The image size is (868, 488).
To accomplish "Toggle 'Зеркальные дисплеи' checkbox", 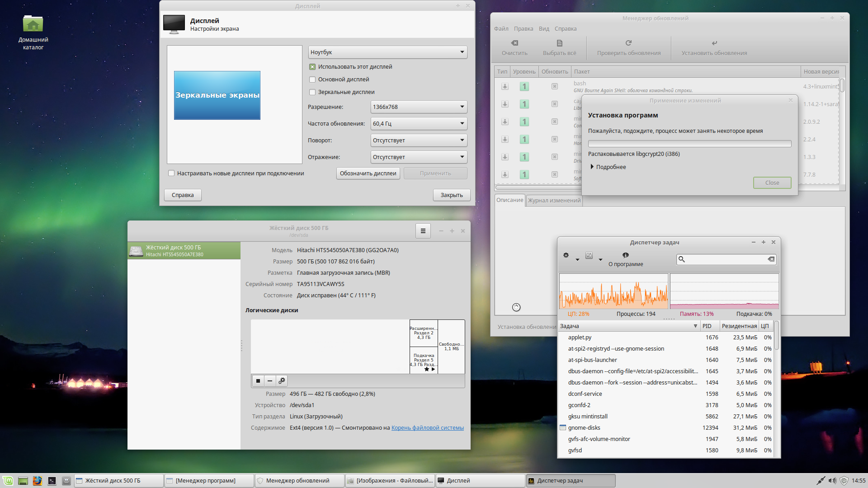I will tap(312, 92).
